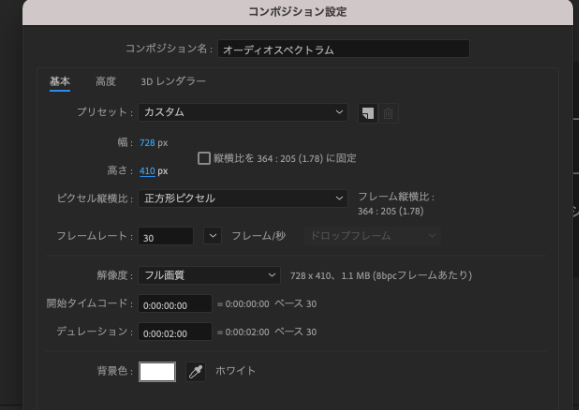The height and width of the screenshot is (410, 579).
Task: Open the white background color swatch
Action: [157, 372]
